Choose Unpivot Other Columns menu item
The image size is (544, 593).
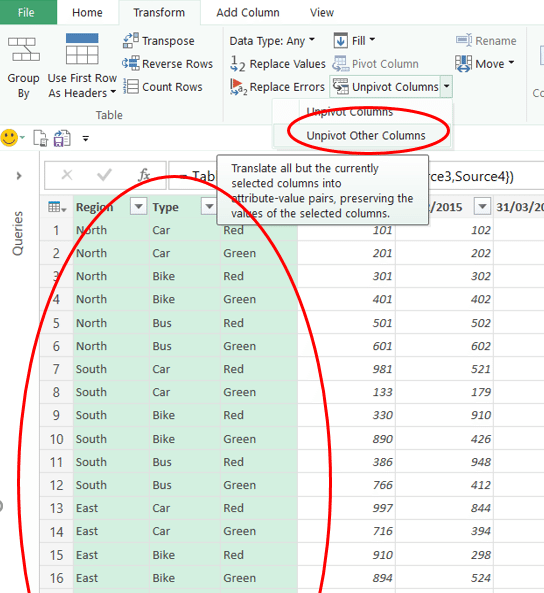[365, 135]
